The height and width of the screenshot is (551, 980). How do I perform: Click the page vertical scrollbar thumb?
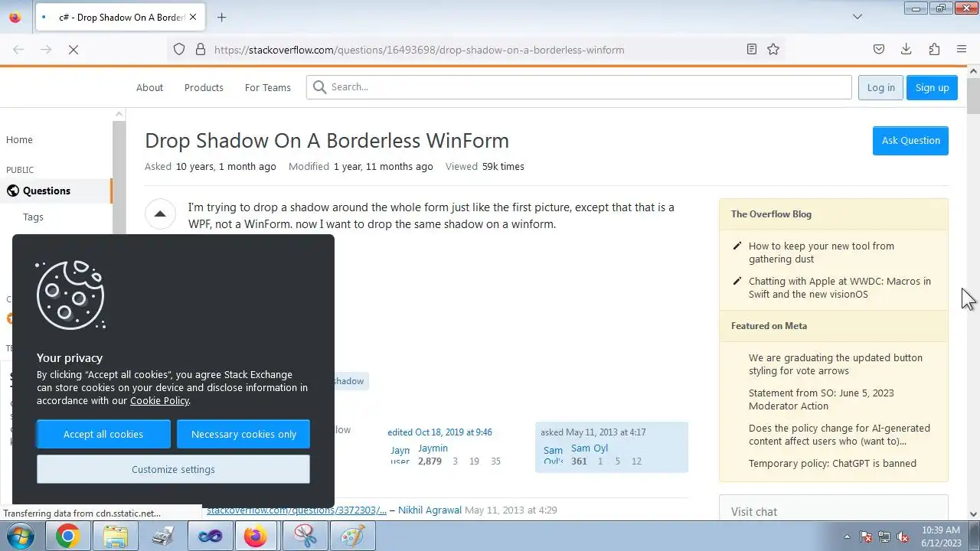[973, 96]
